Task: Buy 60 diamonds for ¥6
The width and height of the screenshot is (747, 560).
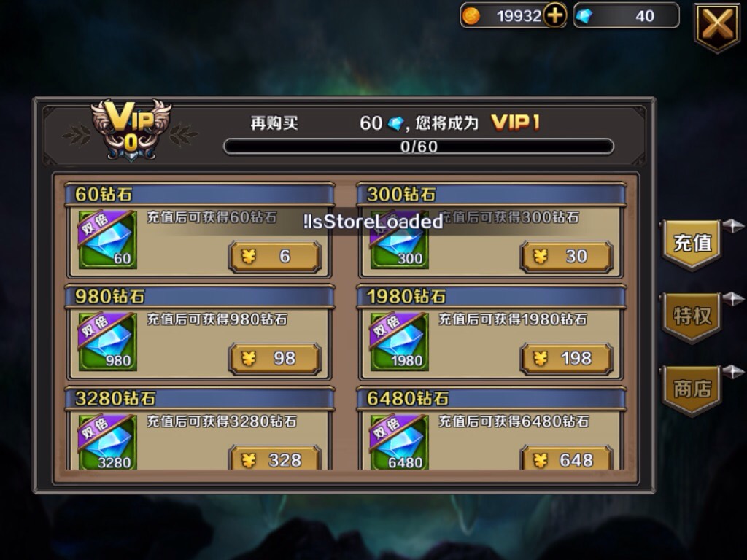Action: 275,257
